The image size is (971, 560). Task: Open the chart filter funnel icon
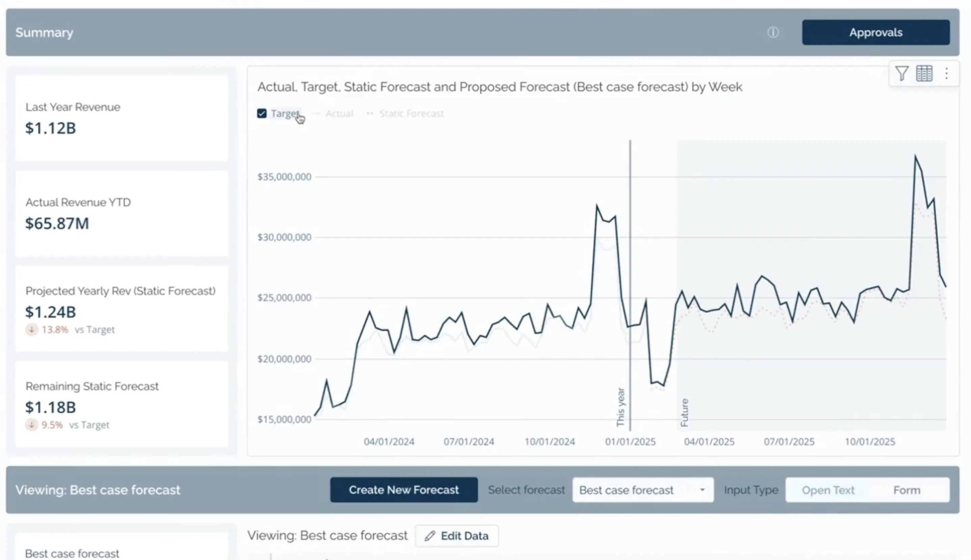[902, 73]
